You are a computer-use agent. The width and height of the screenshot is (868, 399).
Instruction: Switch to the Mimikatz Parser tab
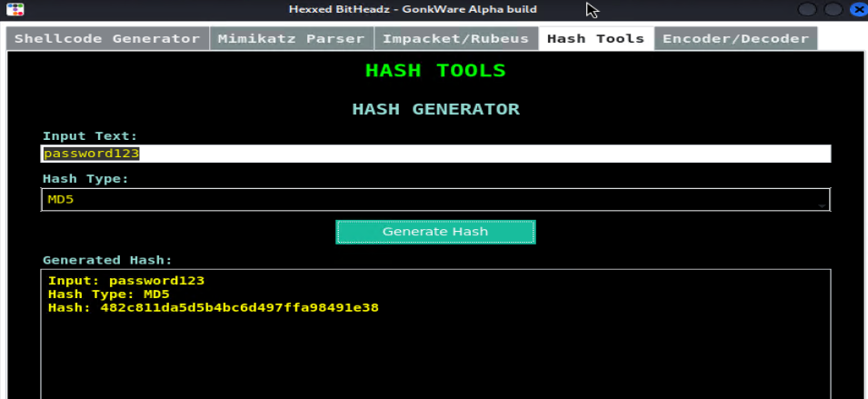(x=292, y=39)
